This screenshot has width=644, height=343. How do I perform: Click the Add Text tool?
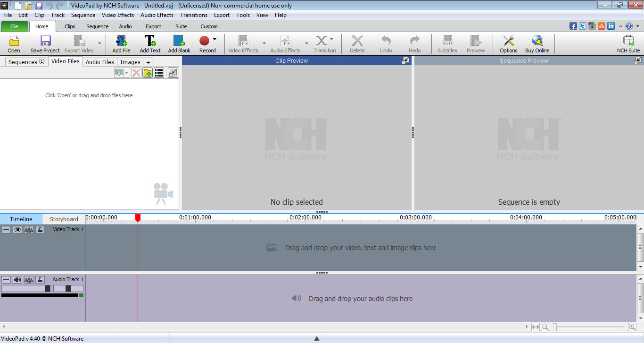(150, 43)
